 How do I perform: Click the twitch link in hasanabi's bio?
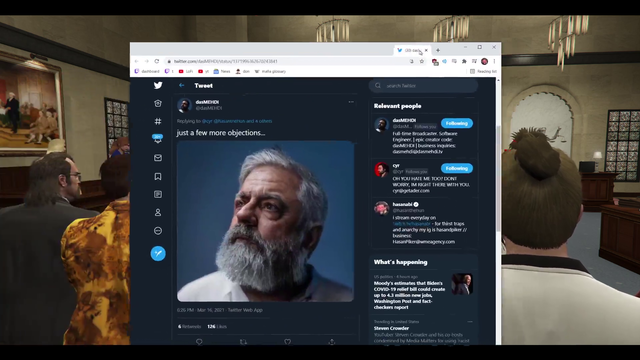tap(411, 224)
